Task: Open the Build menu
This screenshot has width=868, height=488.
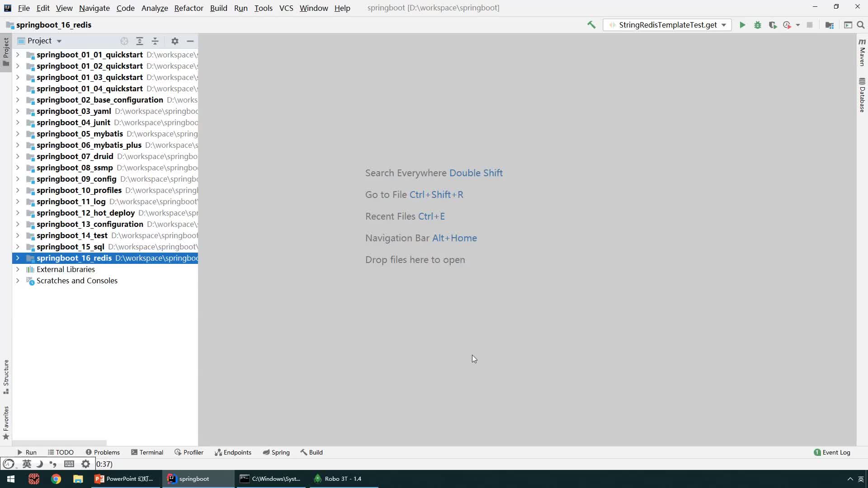Action: point(218,8)
